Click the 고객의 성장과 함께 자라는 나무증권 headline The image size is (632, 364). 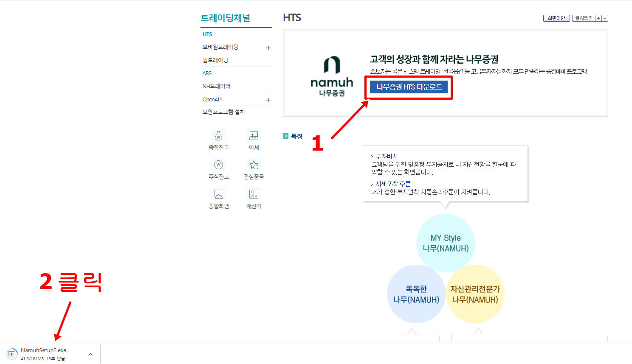(x=434, y=59)
